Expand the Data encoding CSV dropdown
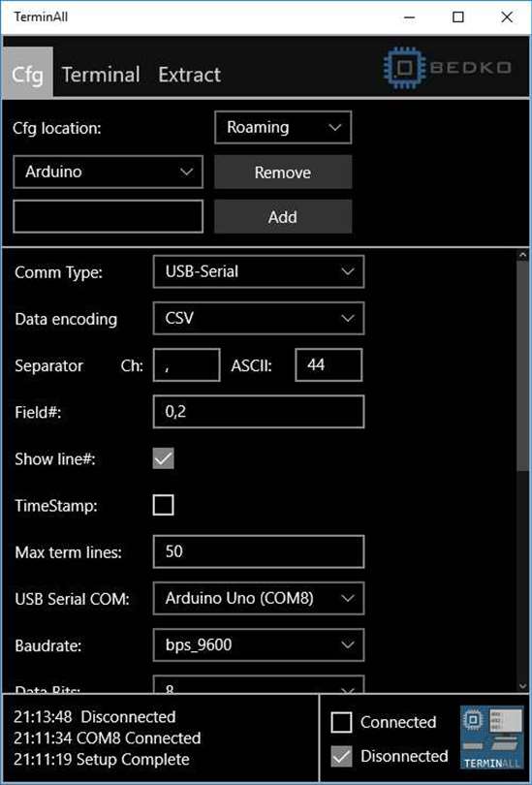 (x=259, y=319)
